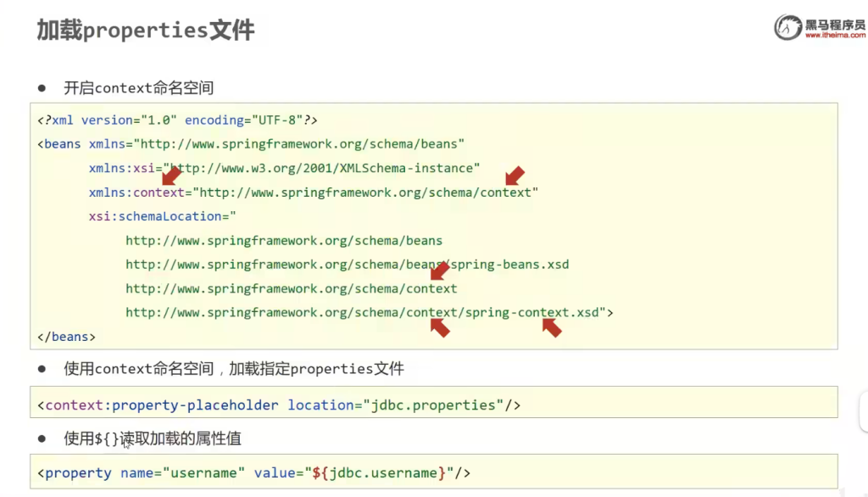Click the location="jdbc.properties" attribute
Viewport: 868px width, 497px height.
click(396, 405)
